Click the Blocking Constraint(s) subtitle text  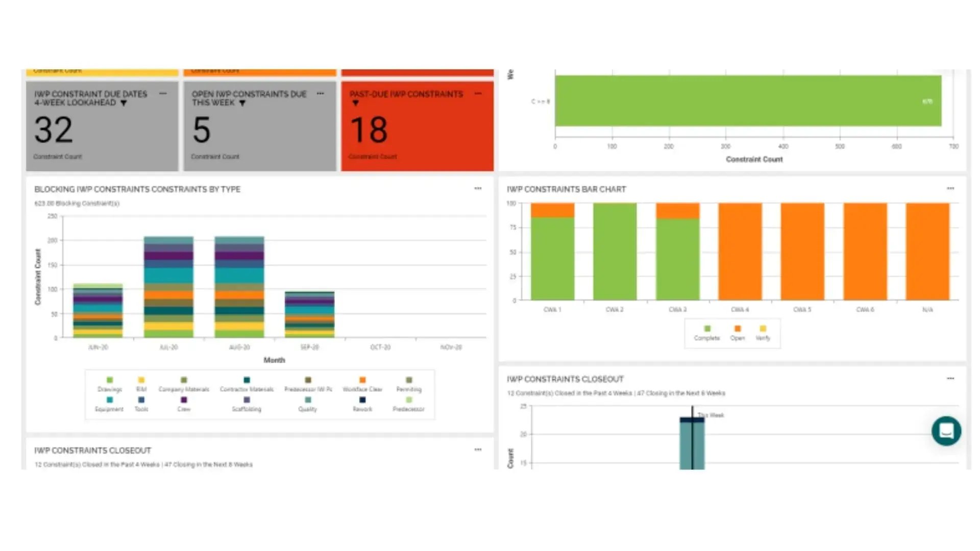[77, 204]
